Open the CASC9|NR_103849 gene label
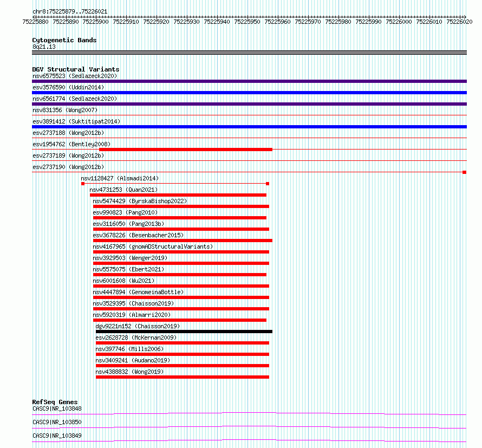 click(x=57, y=436)
